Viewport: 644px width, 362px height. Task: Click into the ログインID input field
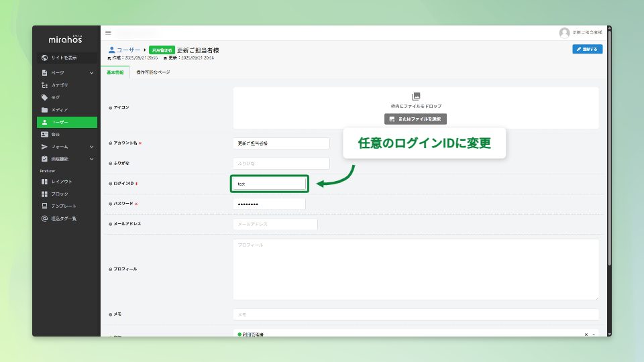(x=268, y=184)
